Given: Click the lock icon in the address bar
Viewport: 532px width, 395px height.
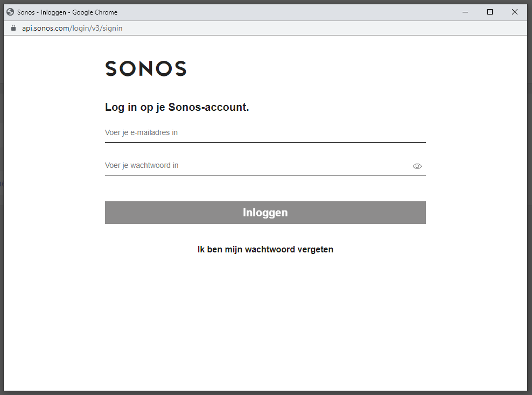Looking at the screenshot, I should [x=13, y=28].
